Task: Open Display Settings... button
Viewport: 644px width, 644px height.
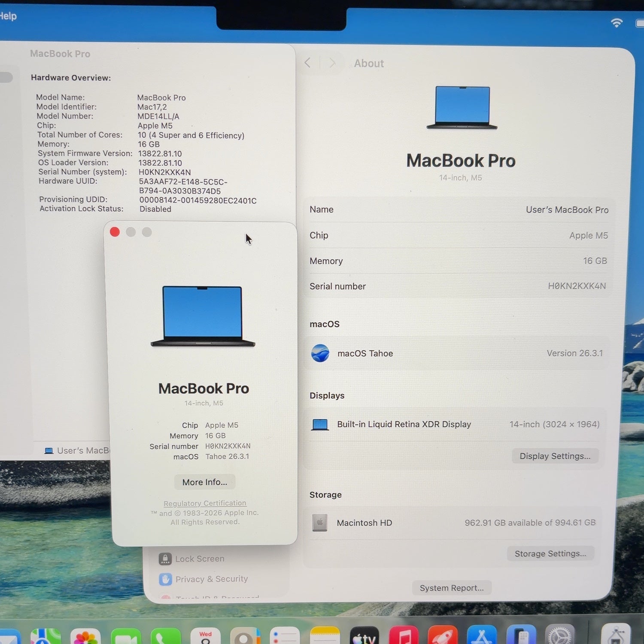Action: (555, 456)
